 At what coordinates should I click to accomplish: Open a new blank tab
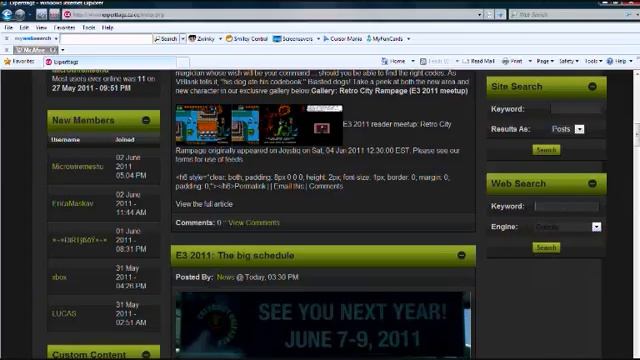point(183,62)
